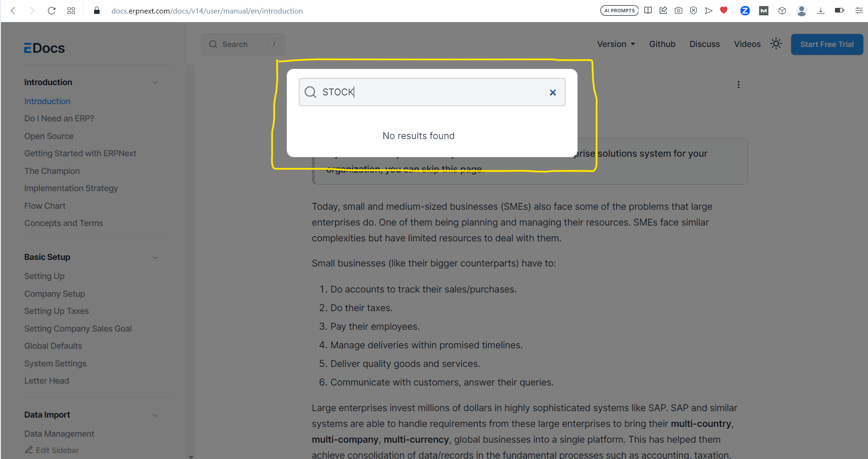
Task: Open the AI PROMPTS button in address bar
Action: [x=619, y=10]
